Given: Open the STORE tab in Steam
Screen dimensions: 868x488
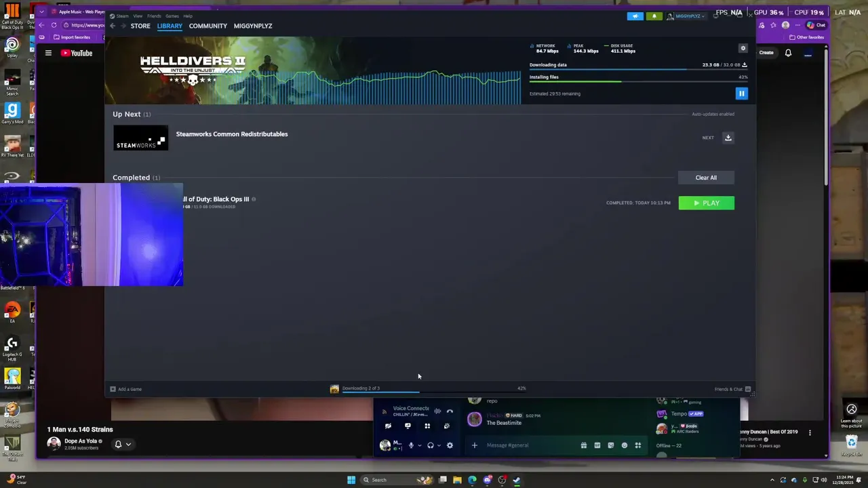Looking at the screenshot, I should pyautogui.click(x=140, y=26).
